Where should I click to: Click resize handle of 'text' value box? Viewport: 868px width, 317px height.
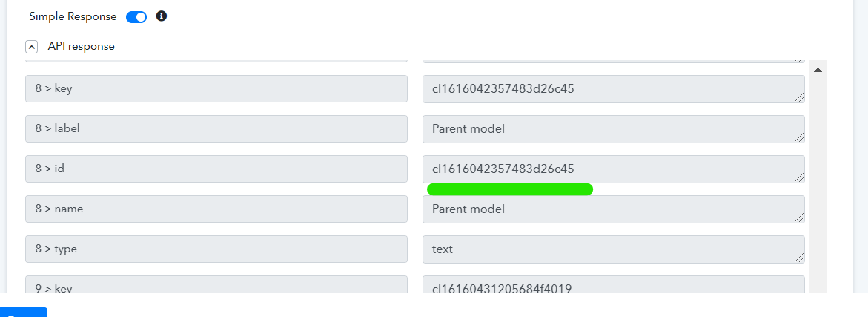(x=799, y=258)
